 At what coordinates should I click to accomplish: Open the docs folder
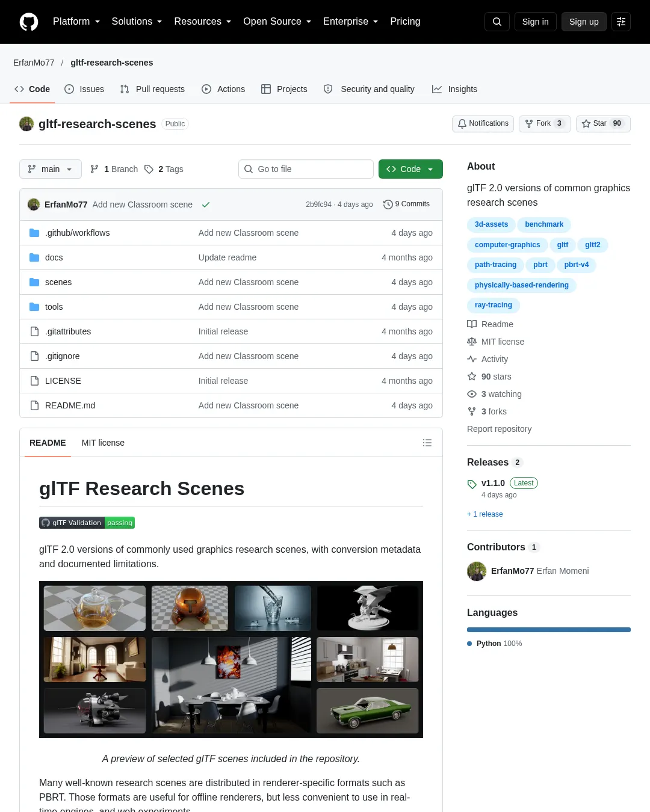[x=54, y=257]
